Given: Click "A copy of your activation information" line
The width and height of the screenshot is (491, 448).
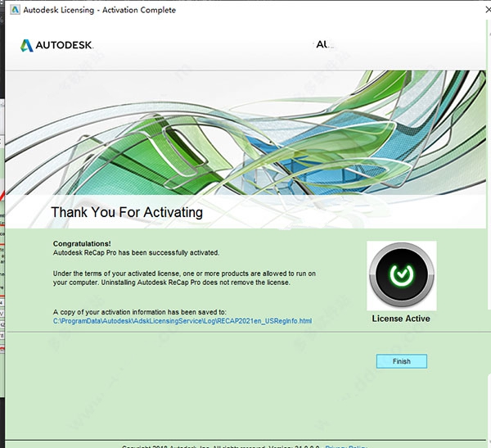Looking at the screenshot, I should pyautogui.click(x=140, y=312).
